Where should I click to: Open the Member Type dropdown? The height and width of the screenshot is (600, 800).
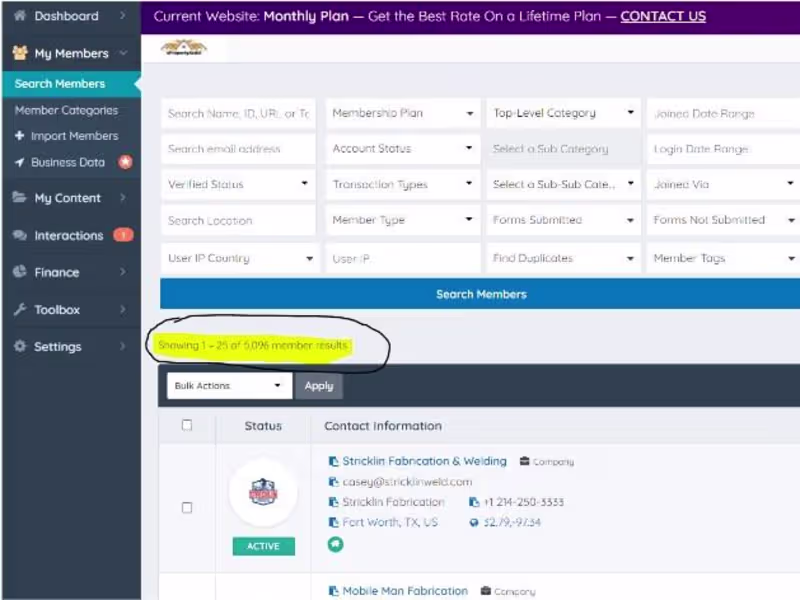(x=403, y=220)
